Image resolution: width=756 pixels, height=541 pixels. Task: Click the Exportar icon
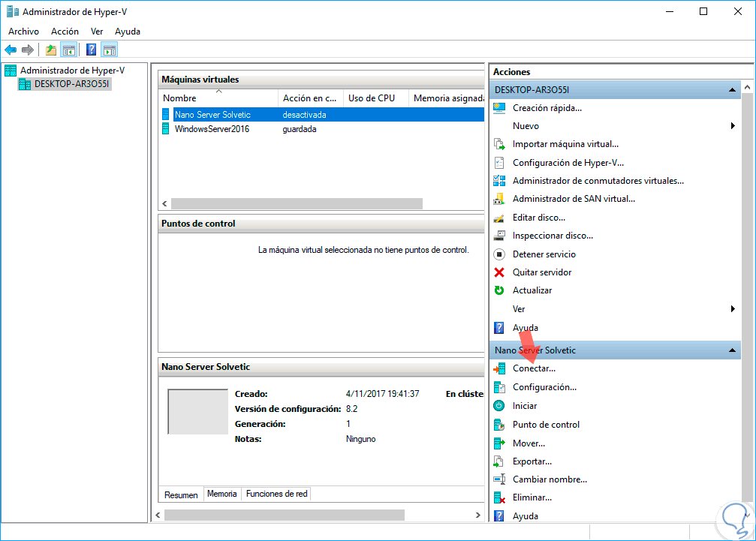tap(499, 461)
